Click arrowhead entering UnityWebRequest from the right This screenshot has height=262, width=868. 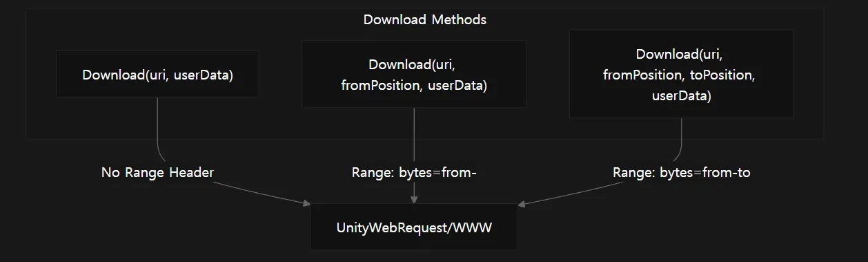[x=522, y=203]
